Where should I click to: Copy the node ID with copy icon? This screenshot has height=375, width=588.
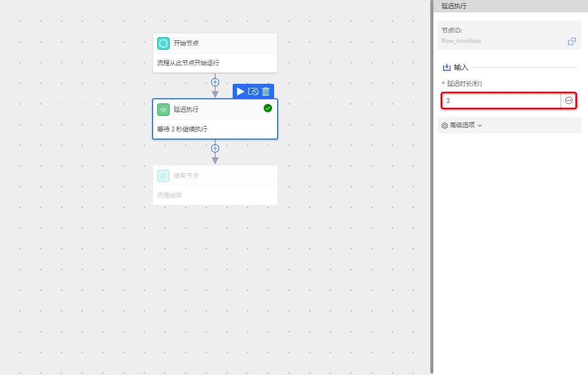pyautogui.click(x=572, y=41)
